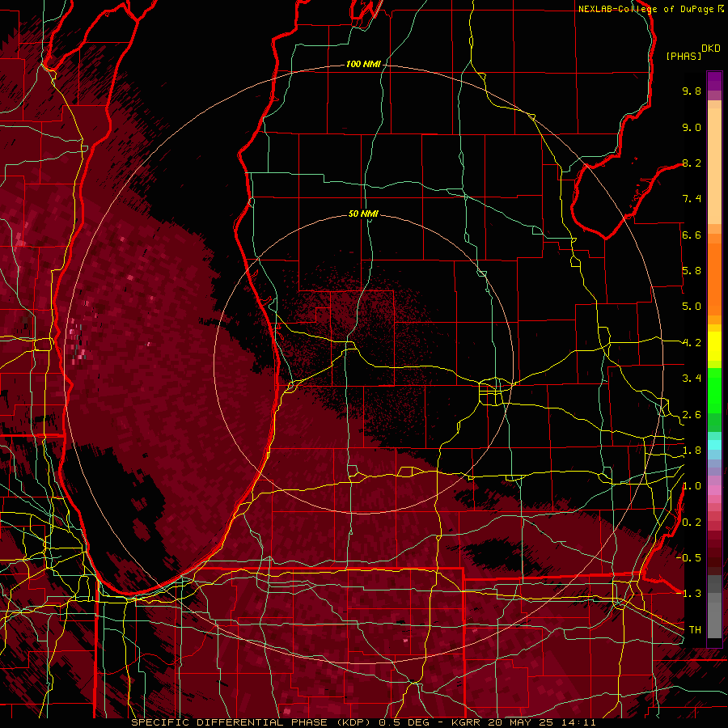Click the 8.2 value on the color scale
This screenshot has height=728, width=728.
click(x=692, y=163)
